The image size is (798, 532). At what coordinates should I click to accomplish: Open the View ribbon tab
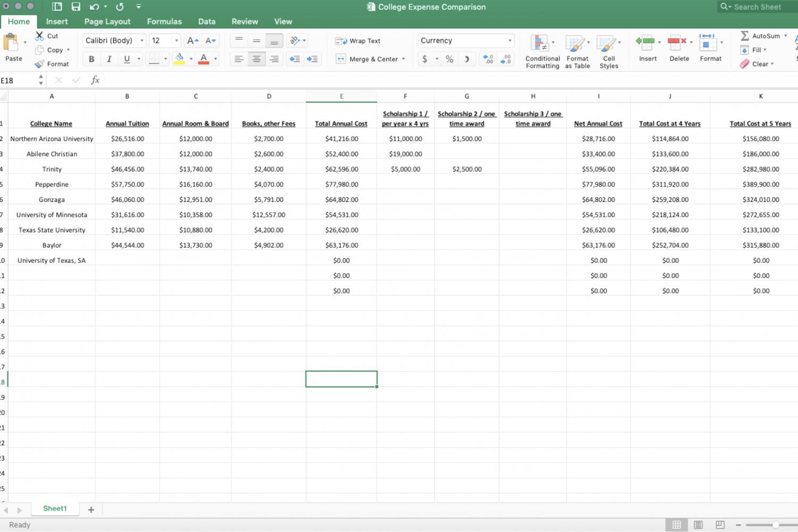coord(283,21)
